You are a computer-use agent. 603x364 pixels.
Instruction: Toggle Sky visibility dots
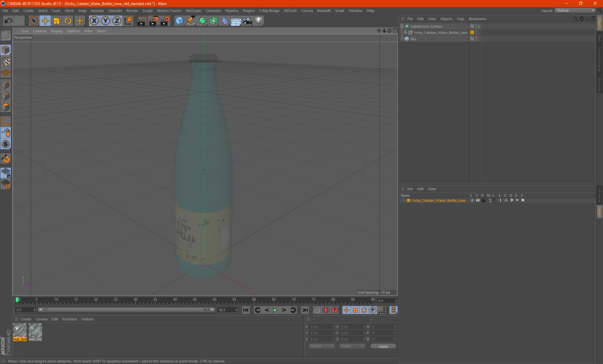[476, 39]
